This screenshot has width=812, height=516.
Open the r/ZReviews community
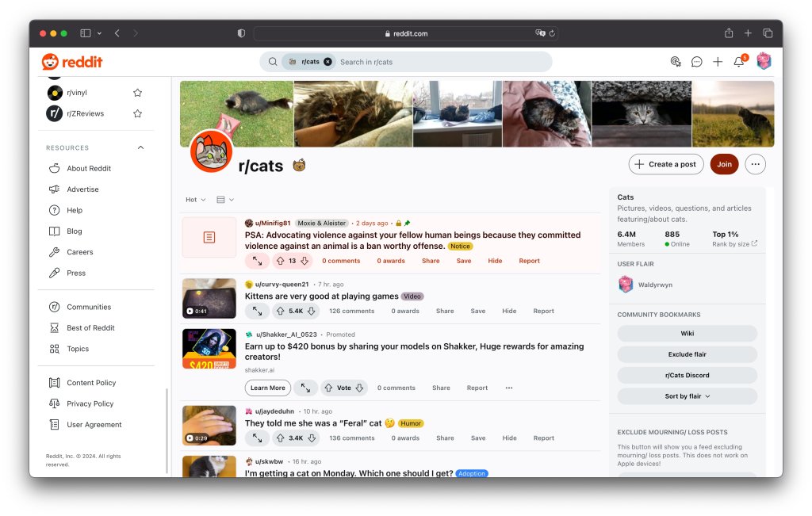coord(85,113)
